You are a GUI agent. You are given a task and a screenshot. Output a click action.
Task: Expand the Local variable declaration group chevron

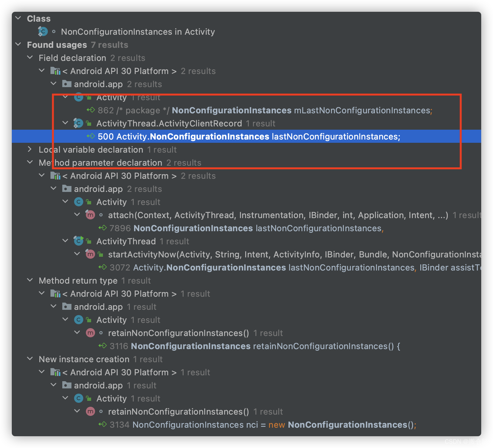click(30, 149)
